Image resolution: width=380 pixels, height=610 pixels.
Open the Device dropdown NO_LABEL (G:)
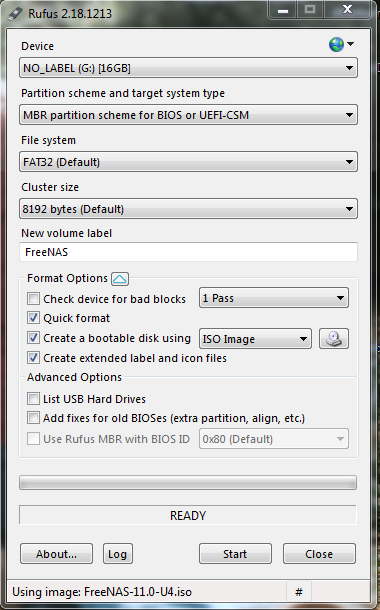(x=188, y=68)
